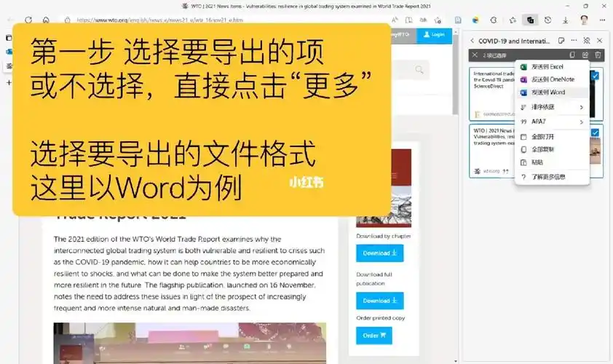This screenshot has width=613, height=364.
Task: Uncheck the WTO 2021 News item
Action: (x=595, y=132)
